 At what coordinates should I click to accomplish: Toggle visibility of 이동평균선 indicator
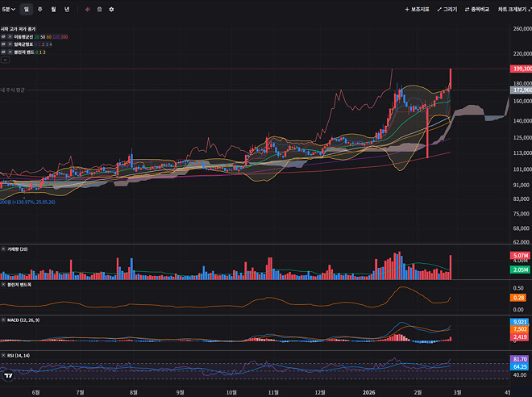click(3, 36)
